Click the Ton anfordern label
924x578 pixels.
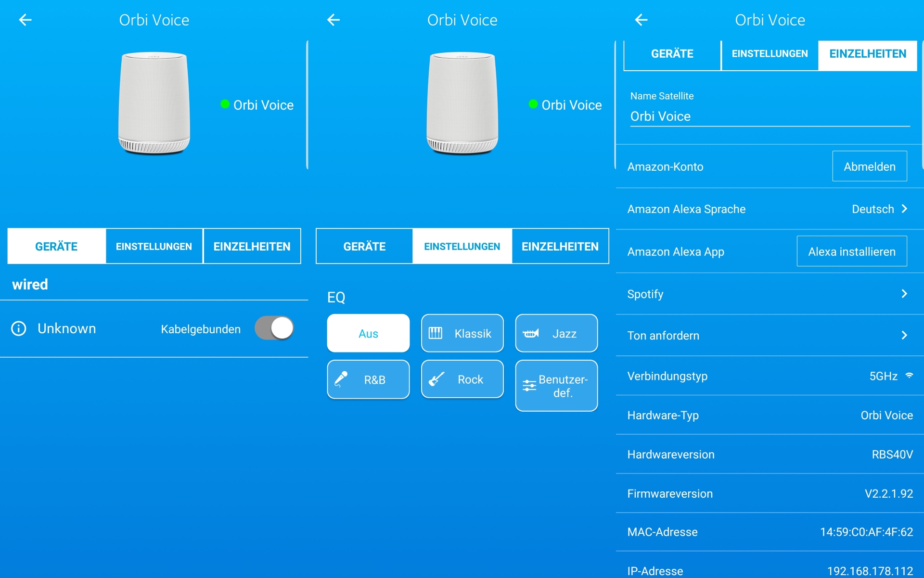point(663,336)
